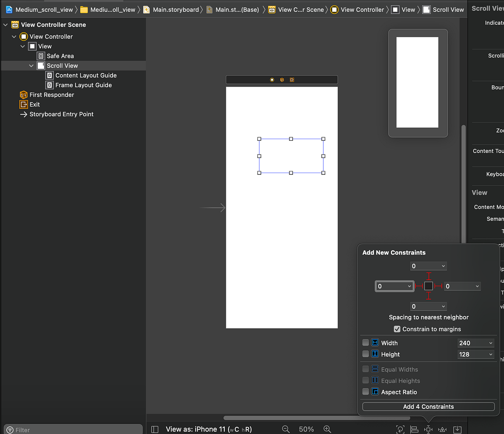This screenshot has height=434, width=504.
Task: Open Resolve Auto Layout Issues icon
Action: coord(442,429)
